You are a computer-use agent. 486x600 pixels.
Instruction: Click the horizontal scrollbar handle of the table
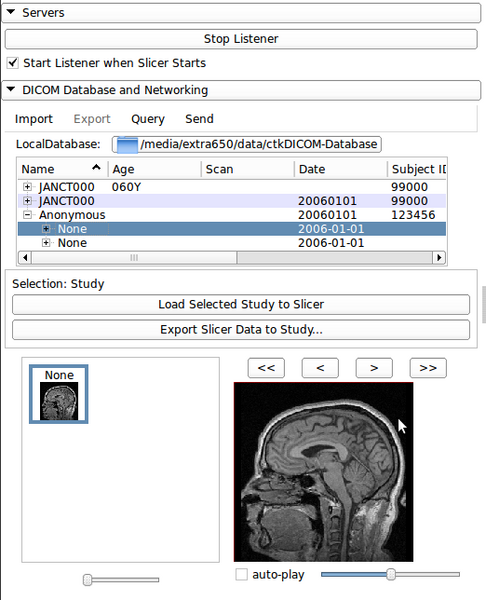tap(134, 258)
